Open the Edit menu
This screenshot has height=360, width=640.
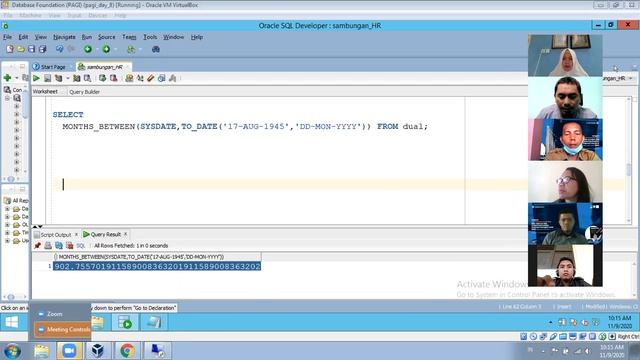coord(23,37)
